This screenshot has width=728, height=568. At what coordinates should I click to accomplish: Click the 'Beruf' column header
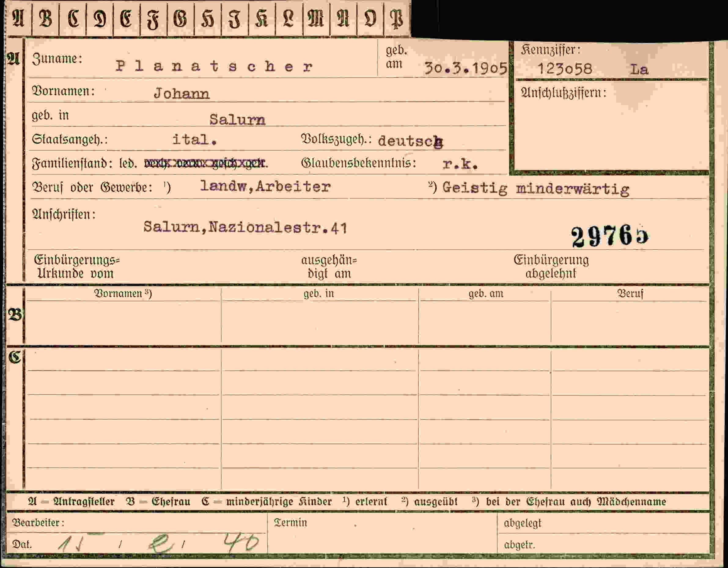click(630, 294)
